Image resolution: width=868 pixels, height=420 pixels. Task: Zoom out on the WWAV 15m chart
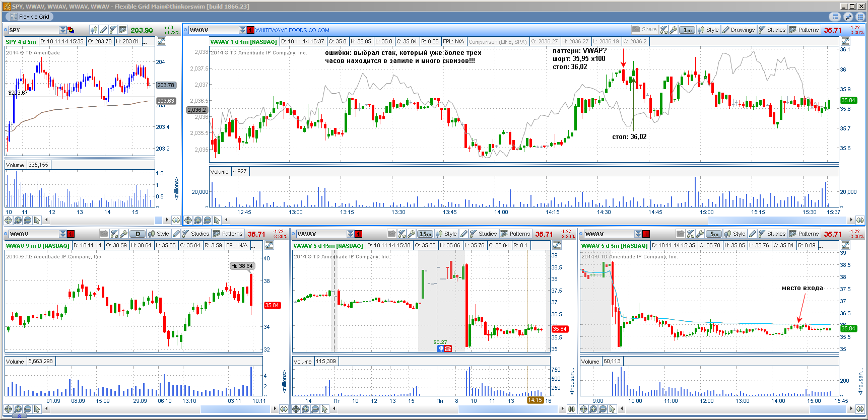pyautogui.click(x=315, y=409)
